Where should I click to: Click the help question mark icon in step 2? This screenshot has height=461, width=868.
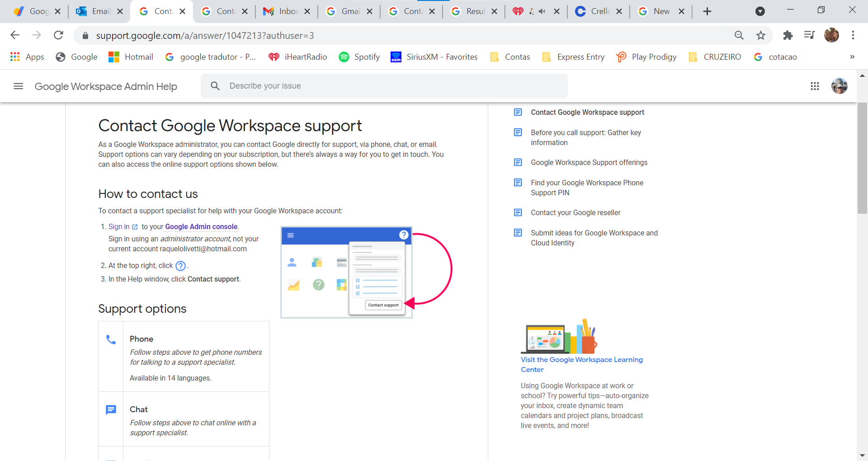pyautogui.click(x=180, y=266)
